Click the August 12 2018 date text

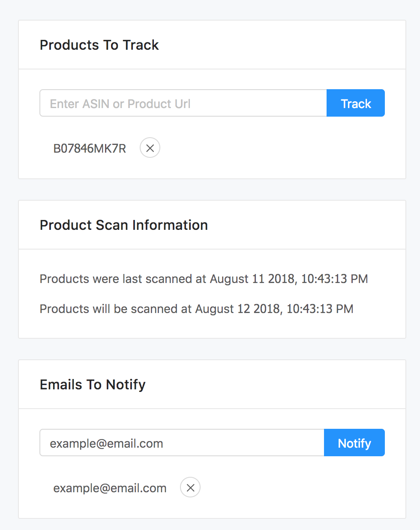pyautogui.click(x=237, y=309)
